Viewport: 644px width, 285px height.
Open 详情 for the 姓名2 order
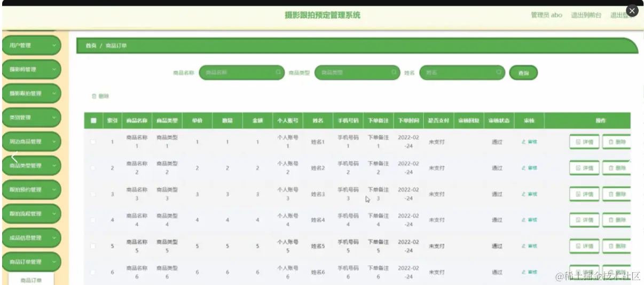point(584,168)
